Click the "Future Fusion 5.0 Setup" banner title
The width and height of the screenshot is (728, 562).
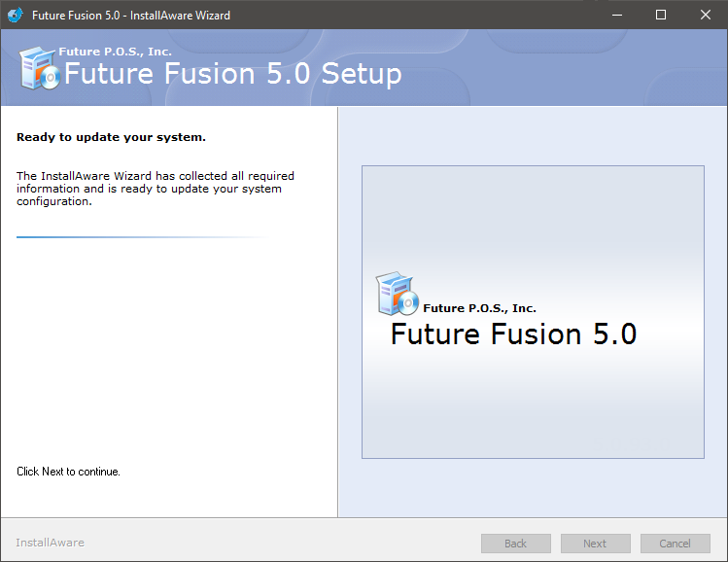click(x=233, y=74)
